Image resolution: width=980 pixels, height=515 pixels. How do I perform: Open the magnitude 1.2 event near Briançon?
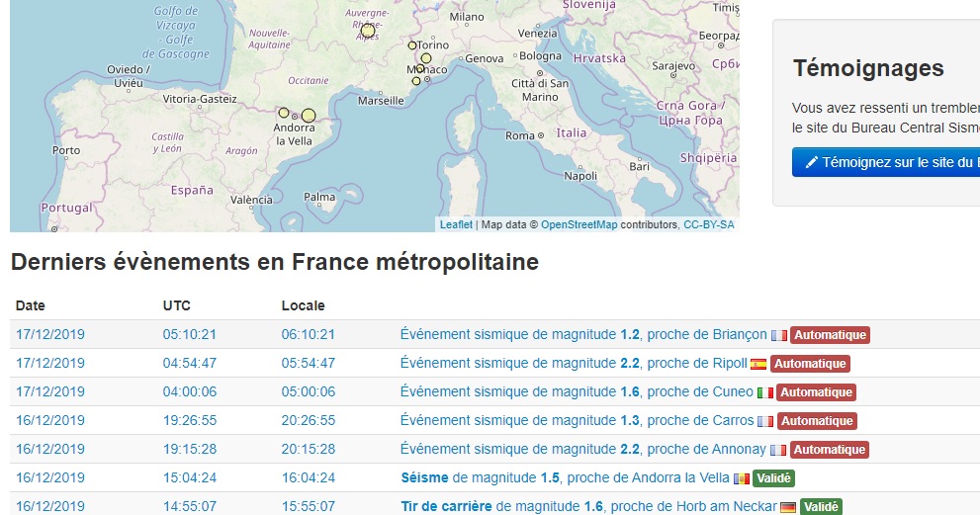(x=583, y=335)
